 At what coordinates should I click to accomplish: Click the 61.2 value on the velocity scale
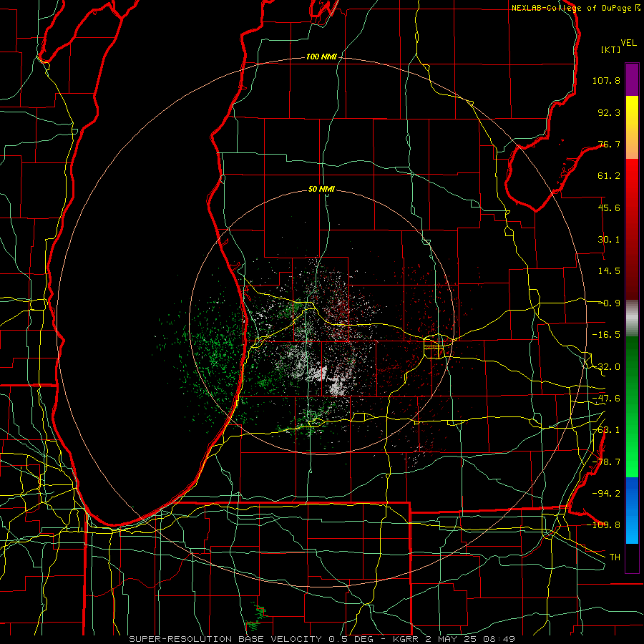pyautogui.click(x=609, y=176)
